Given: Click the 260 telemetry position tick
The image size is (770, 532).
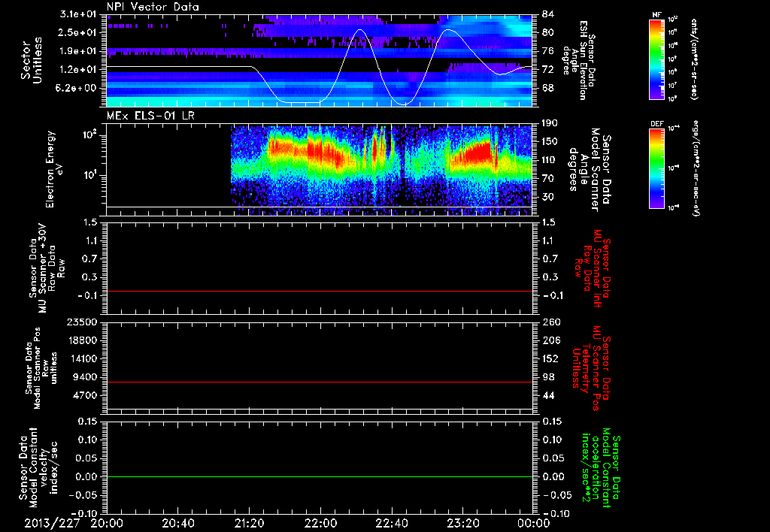Looking at the screenshot, I should coord(551,322).
